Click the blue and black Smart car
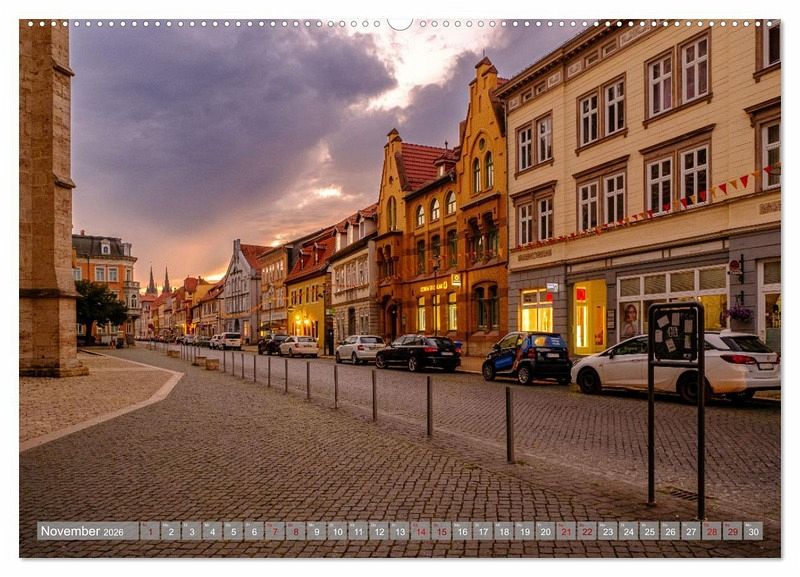 [527, 356]
